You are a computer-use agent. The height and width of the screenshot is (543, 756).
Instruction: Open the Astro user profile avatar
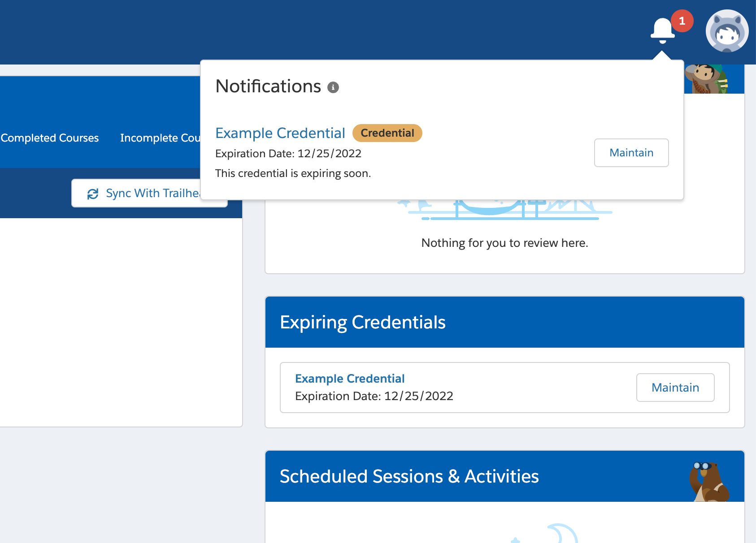[727, 31]
